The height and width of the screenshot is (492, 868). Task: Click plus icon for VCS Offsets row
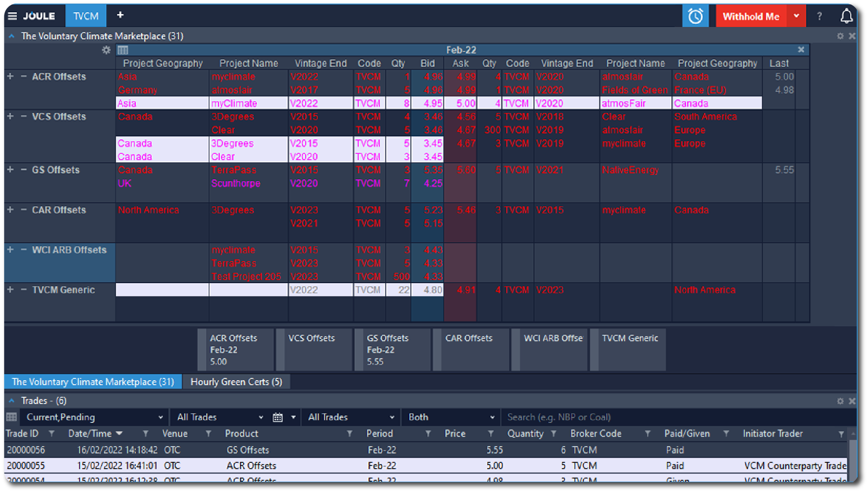(10, 116)
